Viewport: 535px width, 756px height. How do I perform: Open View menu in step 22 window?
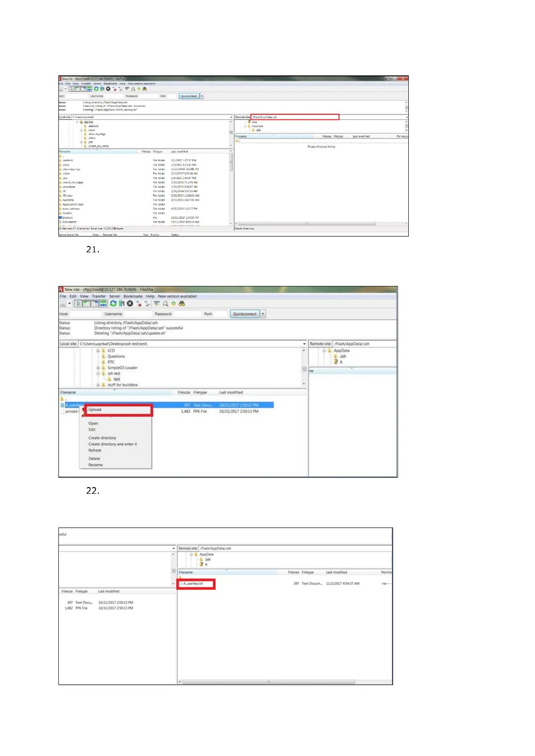(x=84, y=296)
